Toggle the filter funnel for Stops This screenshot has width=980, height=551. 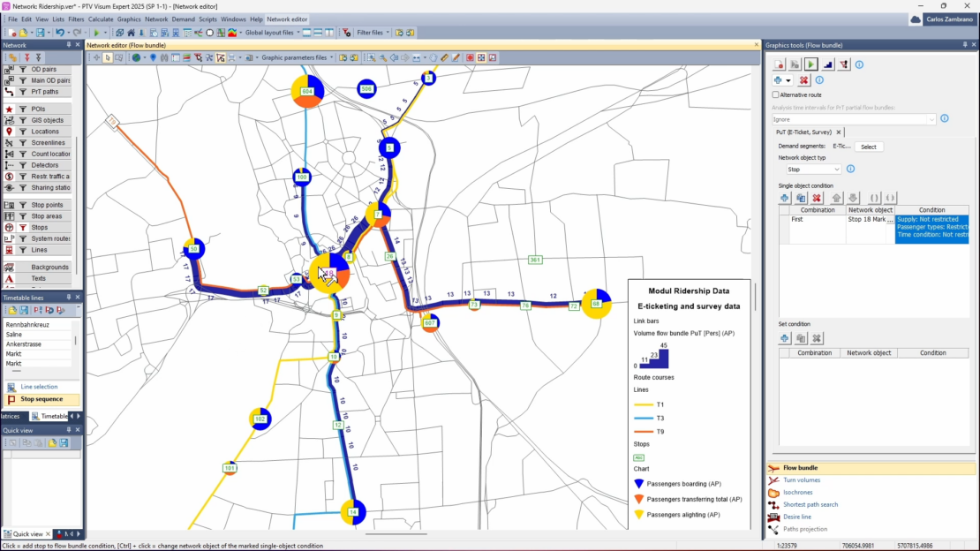pos(22,228)
